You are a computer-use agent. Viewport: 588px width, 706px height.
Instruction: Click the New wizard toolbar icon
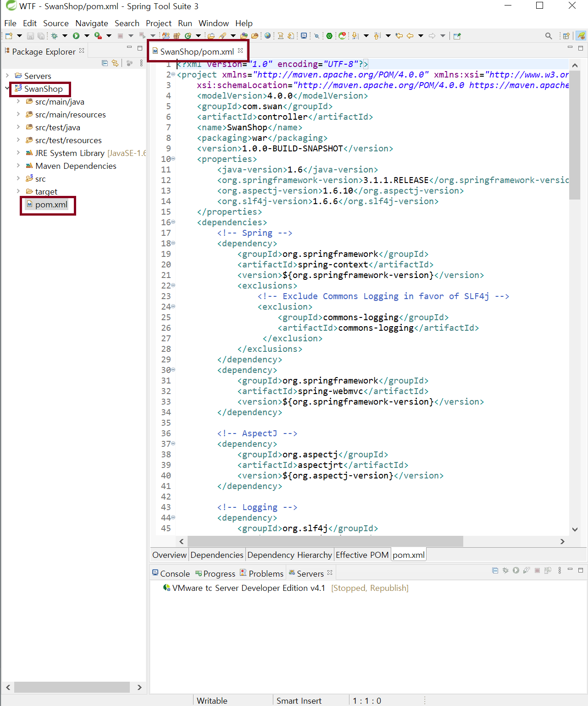click(9, 36)
